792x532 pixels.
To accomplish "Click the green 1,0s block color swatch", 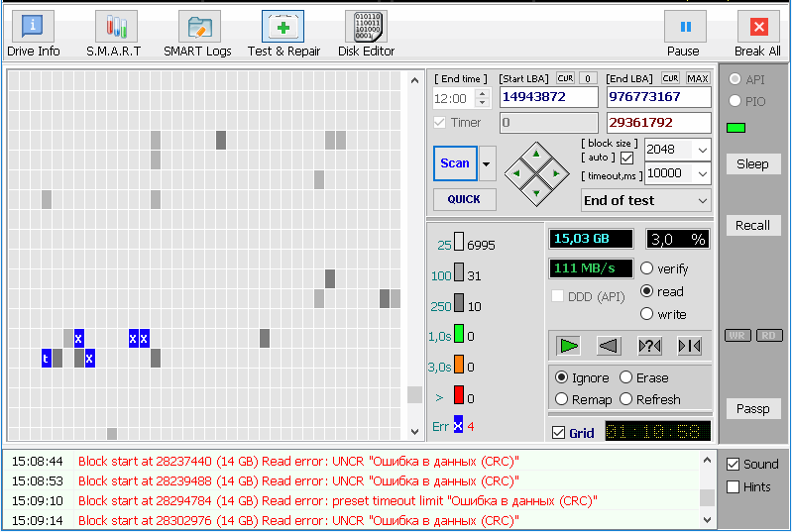I will coord(459,334).
